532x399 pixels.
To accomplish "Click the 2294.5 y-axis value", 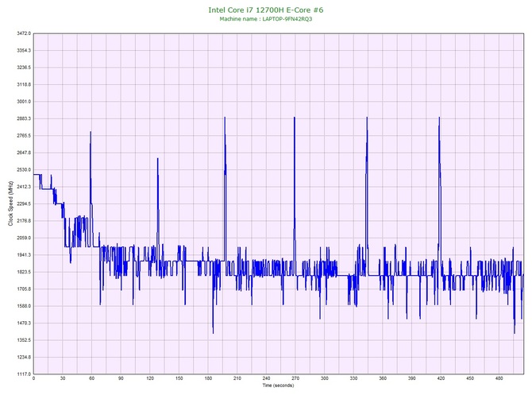I will (24, 204).
